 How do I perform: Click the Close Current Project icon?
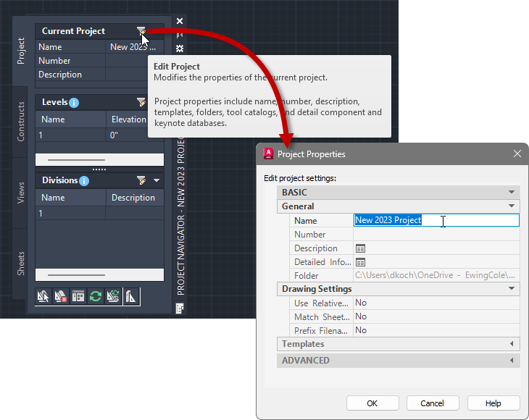(61, 297)
